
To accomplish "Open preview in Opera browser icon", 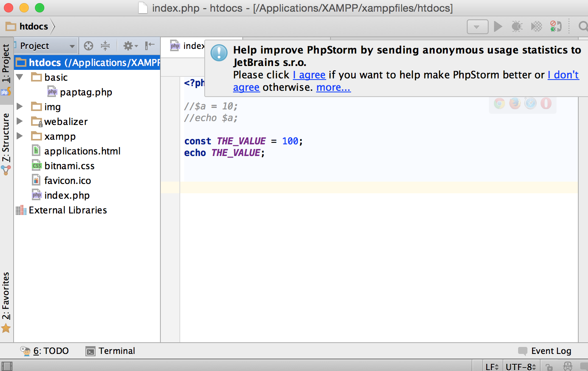I will 546,103.
